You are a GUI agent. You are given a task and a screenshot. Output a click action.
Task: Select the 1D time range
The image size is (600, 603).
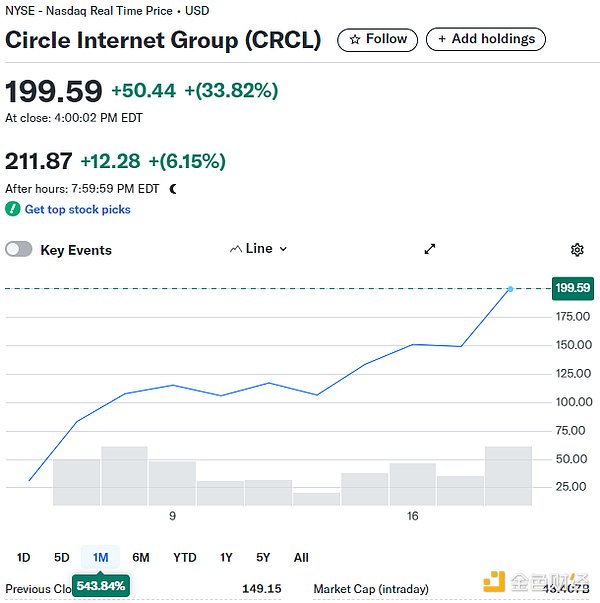pyautogui.click(x=24, y=557)
